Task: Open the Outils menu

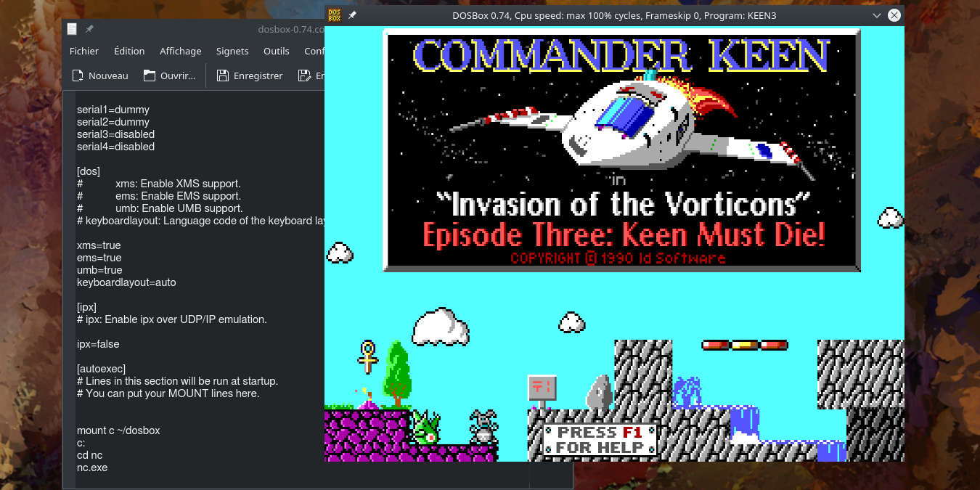Action: 276,51
